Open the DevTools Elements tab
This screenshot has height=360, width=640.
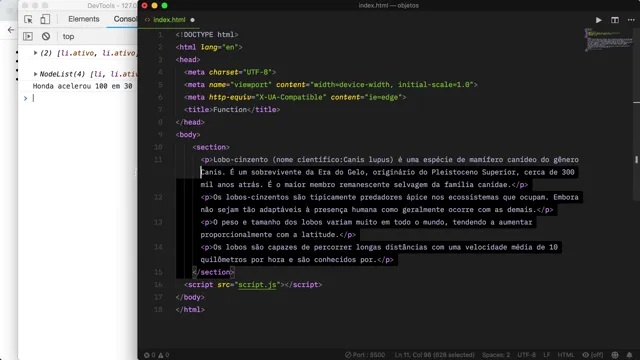(84, 19)
